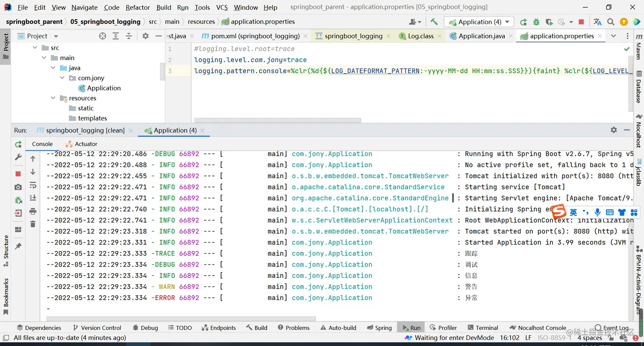Open Search Everywhere magnifier

pos(611,22)
